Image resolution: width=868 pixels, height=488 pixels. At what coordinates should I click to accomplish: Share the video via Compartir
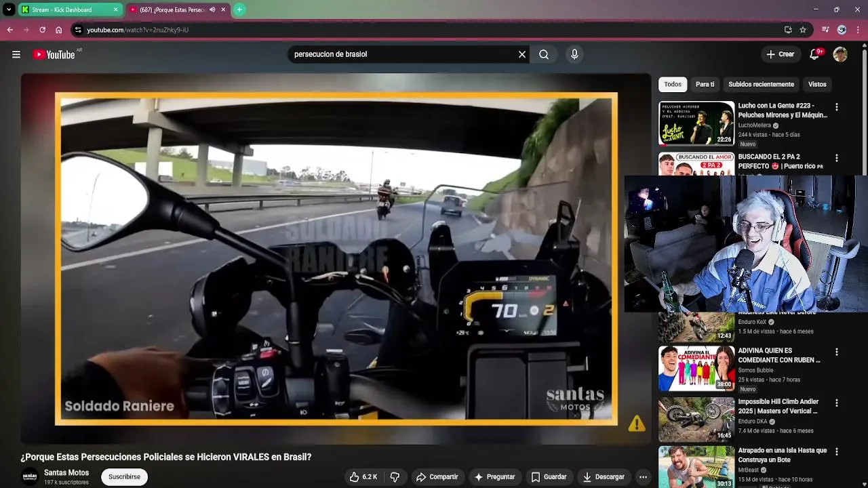pyautogui.click(x=437, y=476)
